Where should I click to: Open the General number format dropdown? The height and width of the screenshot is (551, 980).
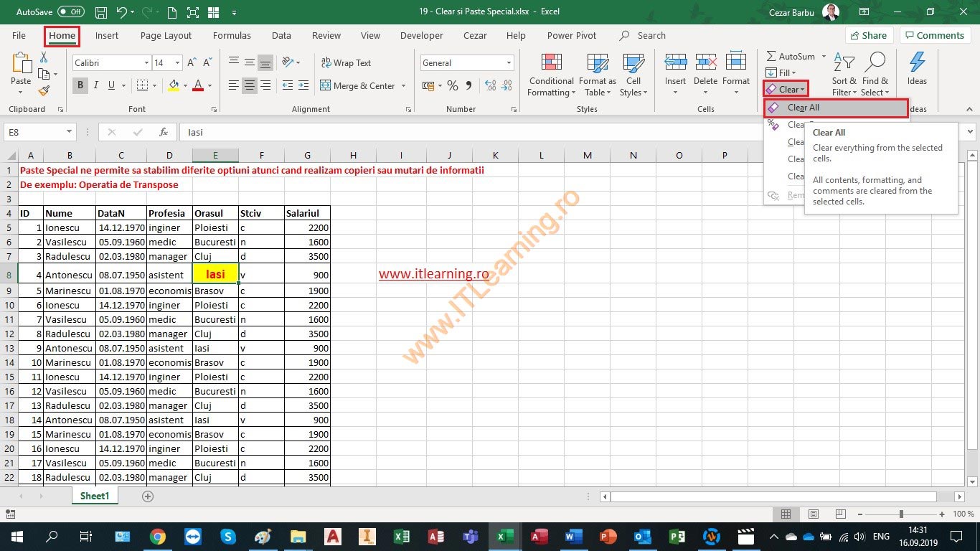coord(509,63)
